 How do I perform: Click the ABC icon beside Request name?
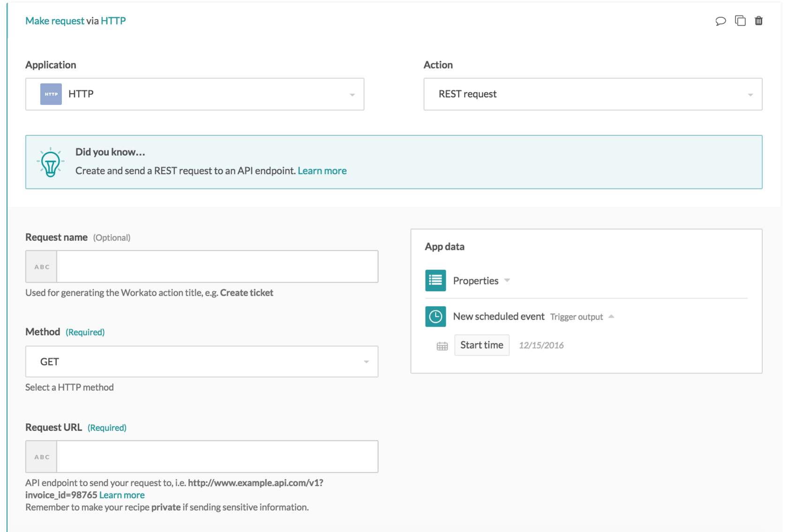click(41, 266)
